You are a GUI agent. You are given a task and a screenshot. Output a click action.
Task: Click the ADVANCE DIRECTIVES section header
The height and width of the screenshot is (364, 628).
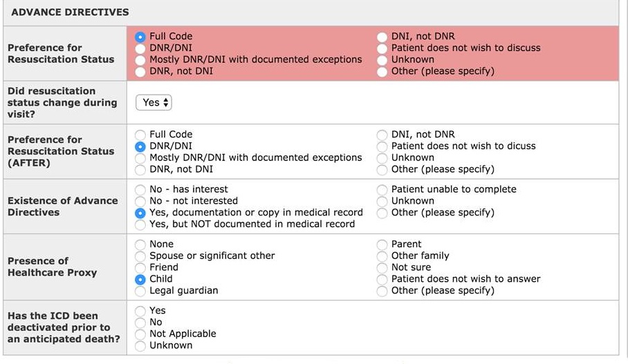pos(70,12)
